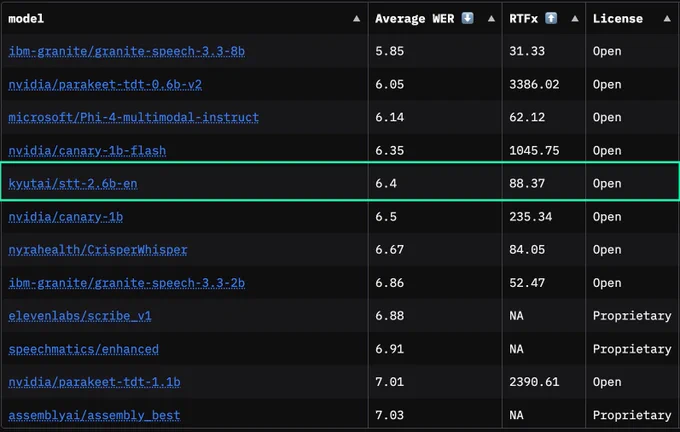Select RTFx value 31.33
This screenshot has height=432, width=680.
(x=527, y=51)
